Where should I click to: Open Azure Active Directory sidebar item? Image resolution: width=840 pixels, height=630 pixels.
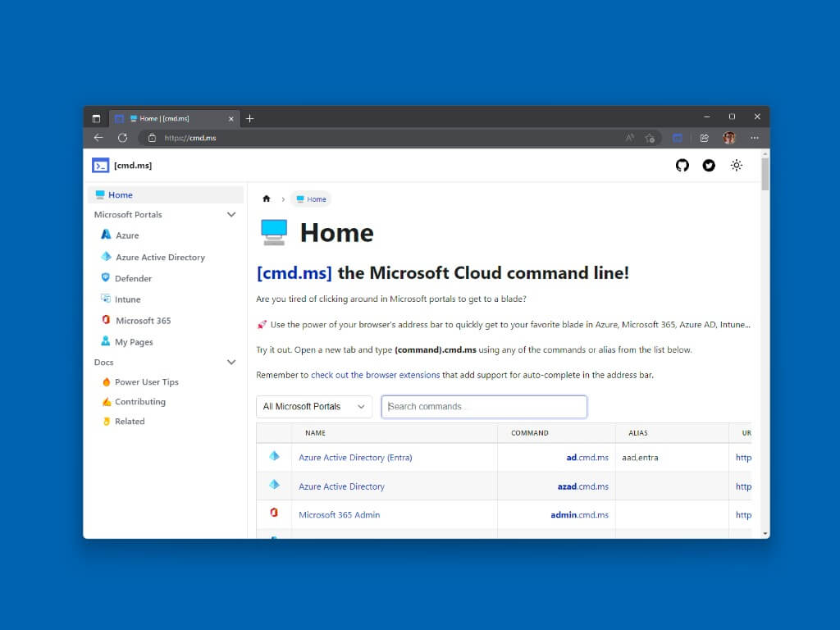160,257
